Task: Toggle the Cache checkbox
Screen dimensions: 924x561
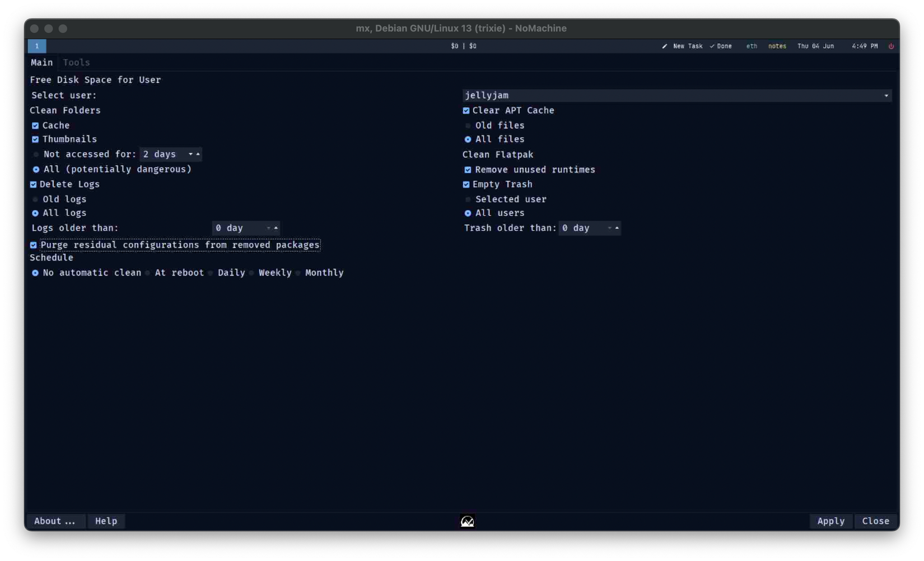Action: tap(35, 125)
